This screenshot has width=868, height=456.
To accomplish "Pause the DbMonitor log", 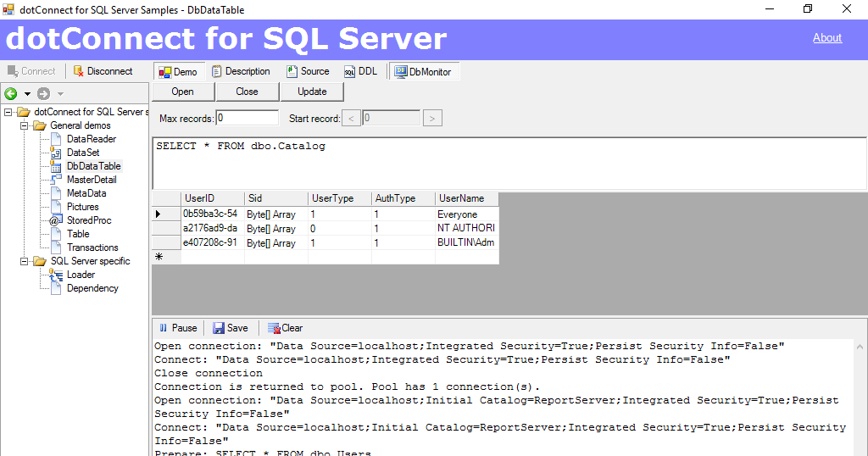I will (x=178, y=328).
